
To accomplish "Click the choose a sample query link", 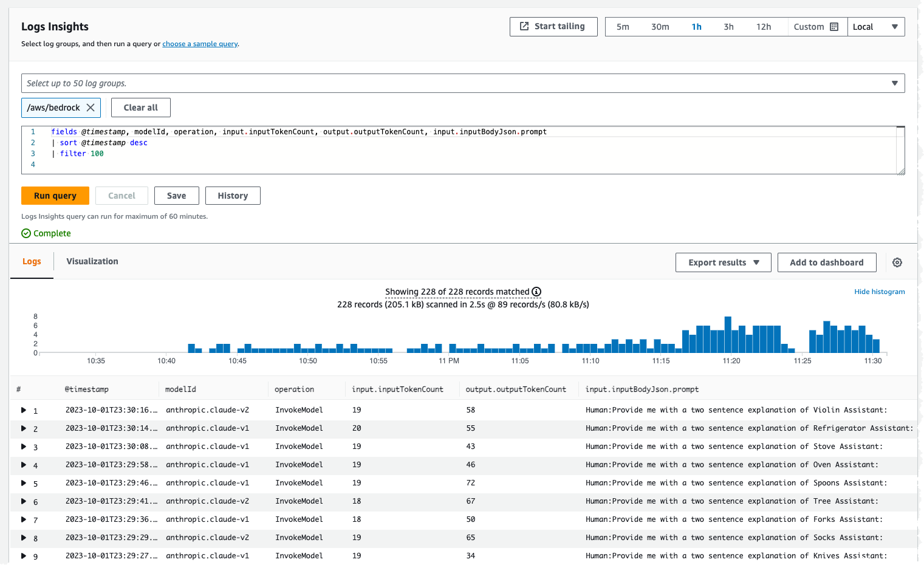I will [200, 44].
